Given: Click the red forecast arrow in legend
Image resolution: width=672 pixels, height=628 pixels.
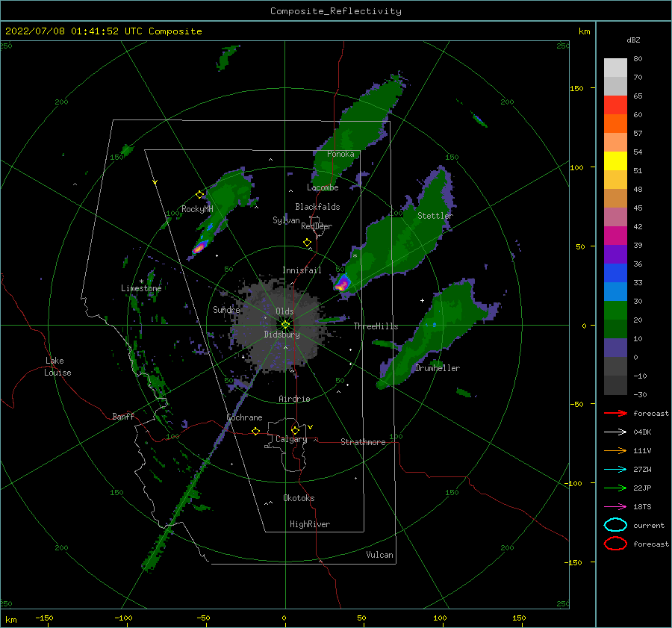Looking at the screenshot, I should coord(615,413).
